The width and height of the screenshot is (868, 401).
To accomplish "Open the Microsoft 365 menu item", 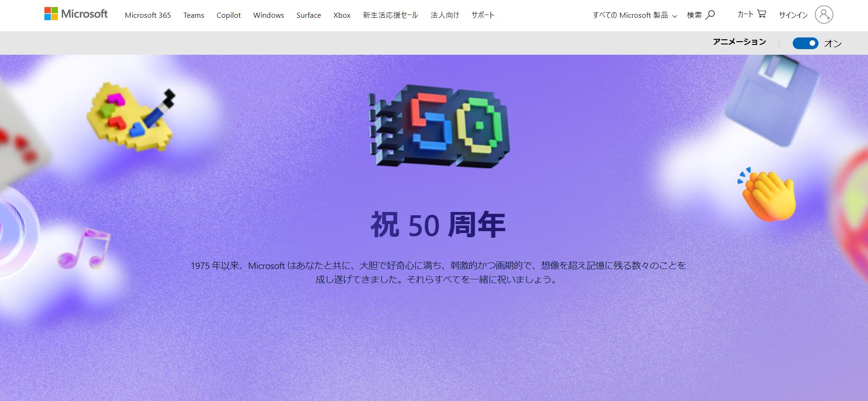I will (x=148, y=15).
